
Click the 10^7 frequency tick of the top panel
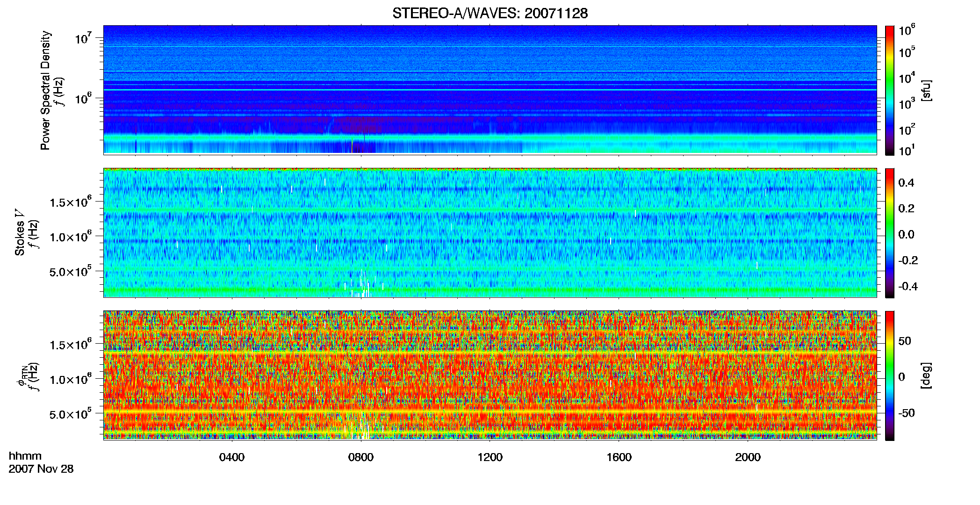pos(82,37)
